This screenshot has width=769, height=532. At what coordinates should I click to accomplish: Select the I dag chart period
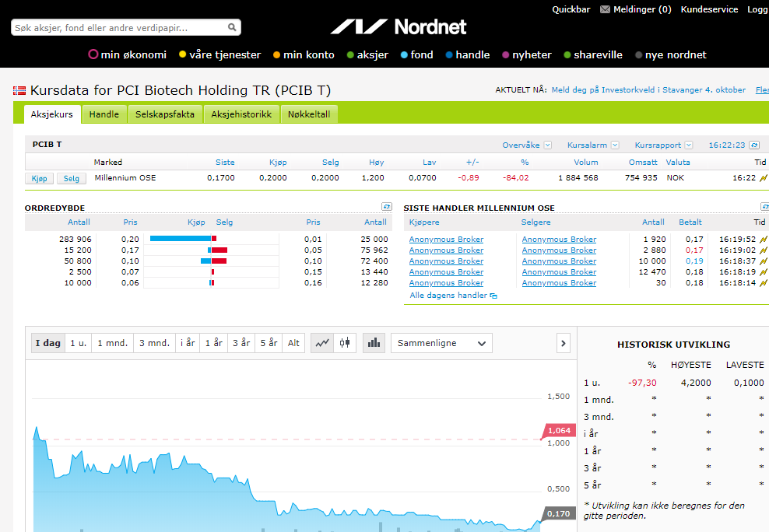coord(47,343)
